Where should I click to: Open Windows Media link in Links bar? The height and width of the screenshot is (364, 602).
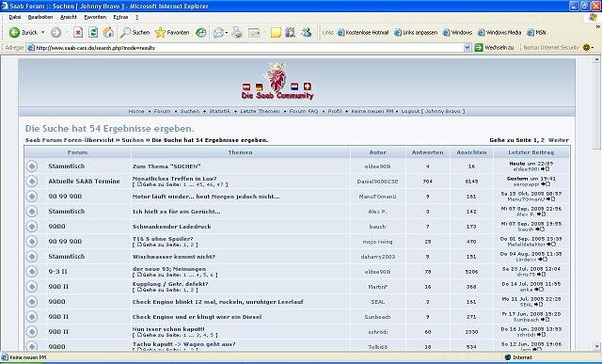click(x=499, y=33)
